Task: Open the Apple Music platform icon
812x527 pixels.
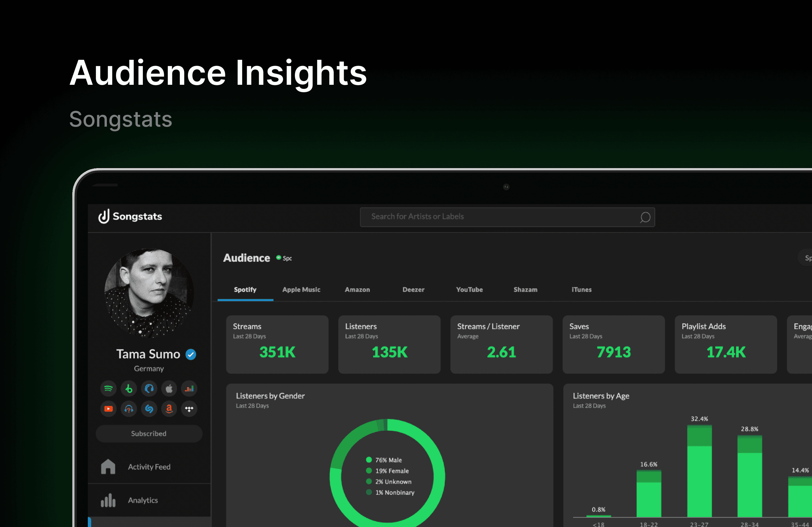Action: coord(169,389)
